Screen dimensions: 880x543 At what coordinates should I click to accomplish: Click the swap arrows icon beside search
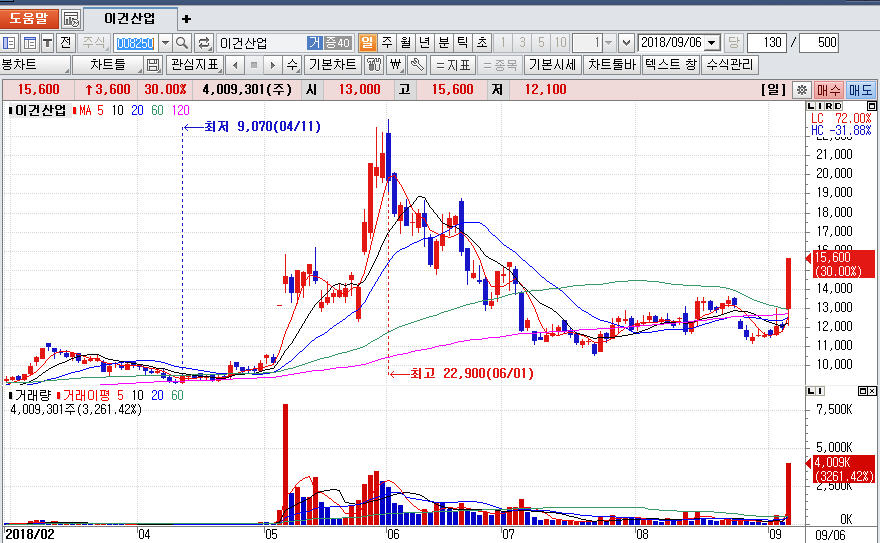click(204, 43)
